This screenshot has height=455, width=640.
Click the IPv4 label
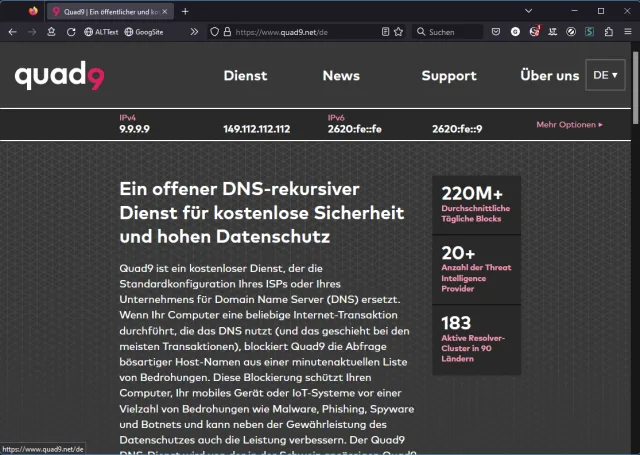(127, 118)
